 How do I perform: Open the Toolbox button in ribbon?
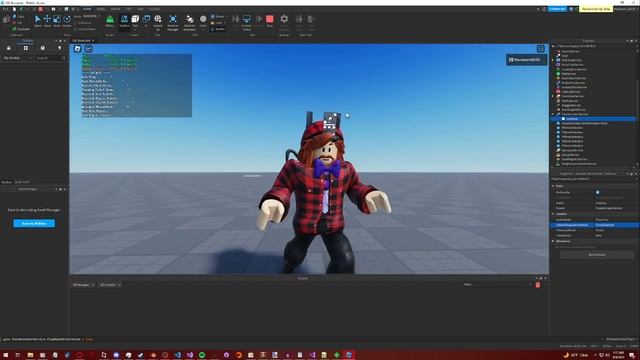click(124, 21)
